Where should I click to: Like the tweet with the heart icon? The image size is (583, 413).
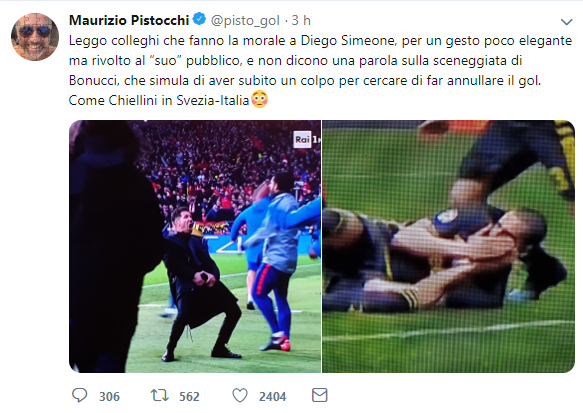(240, 396)
